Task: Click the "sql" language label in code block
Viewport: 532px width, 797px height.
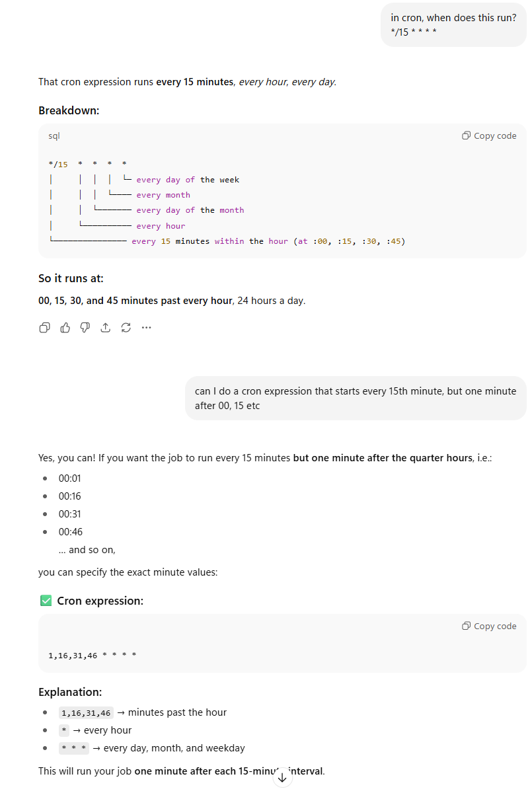Action: coord(54,135)
